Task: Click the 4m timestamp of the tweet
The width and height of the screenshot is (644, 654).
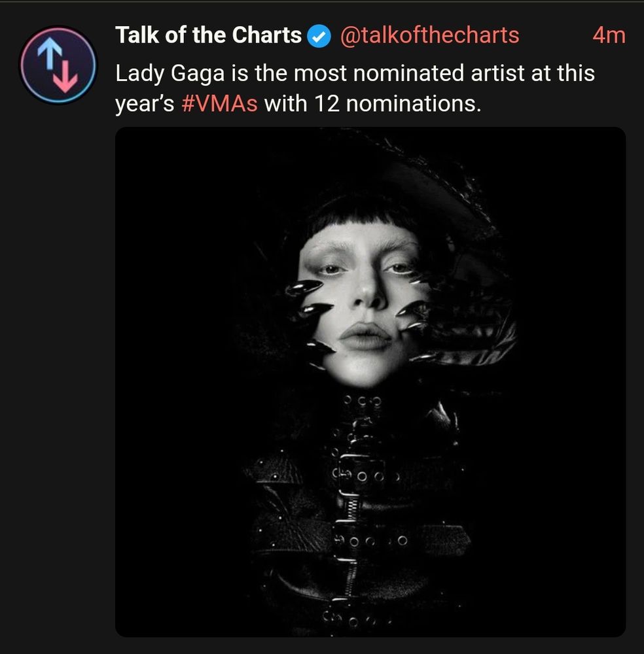Action: (609, 35)
